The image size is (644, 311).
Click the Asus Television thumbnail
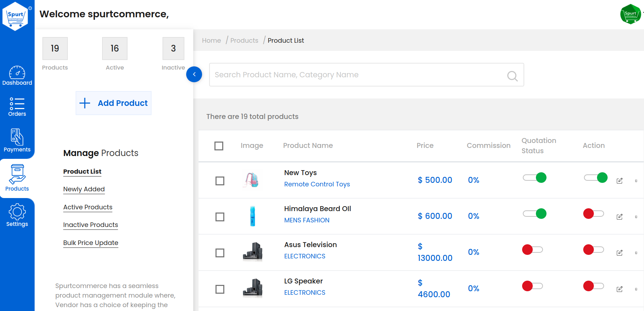(x=253, y=251)
